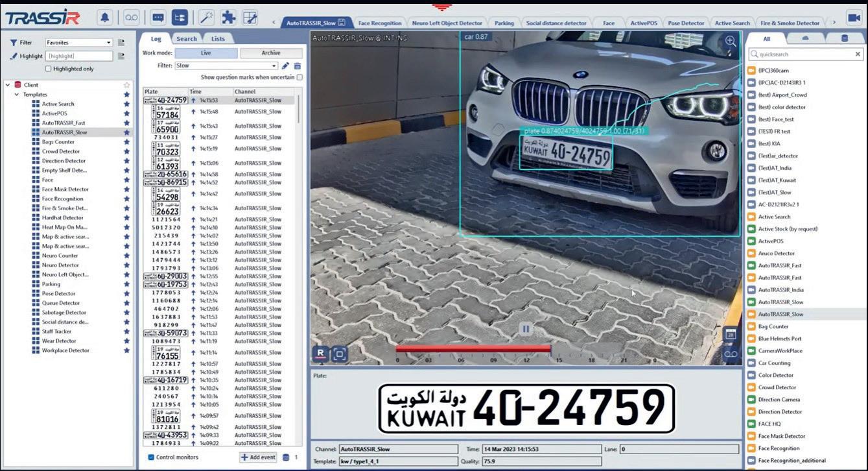Click the camera icon at top right
Viewport: 868px width, 471px height.
tap(854, 18)
